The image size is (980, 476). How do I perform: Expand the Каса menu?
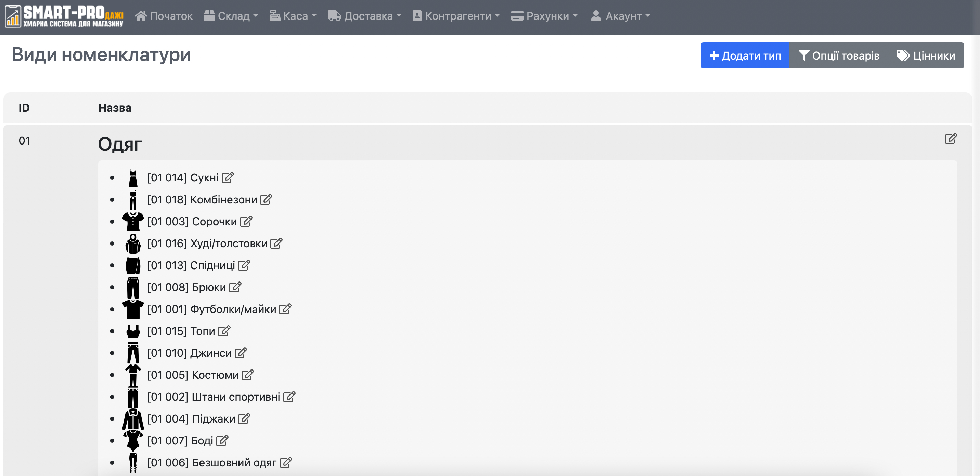coord(293,16)
